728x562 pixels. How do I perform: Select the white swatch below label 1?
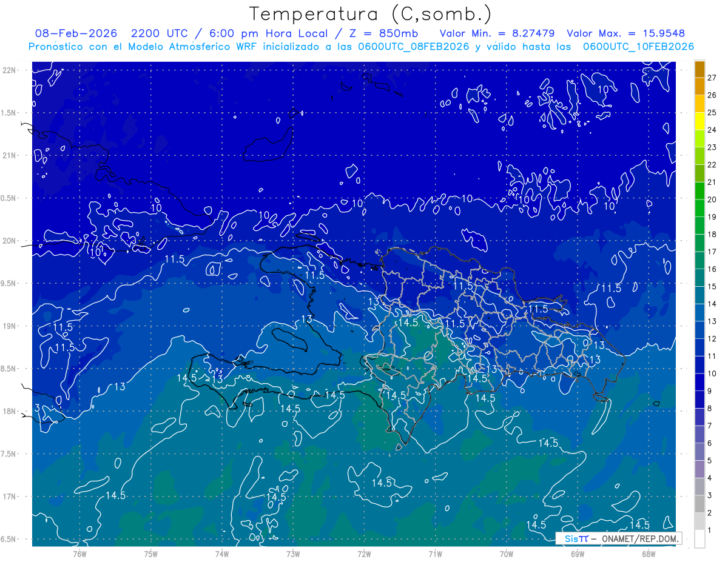pos(699,539)
